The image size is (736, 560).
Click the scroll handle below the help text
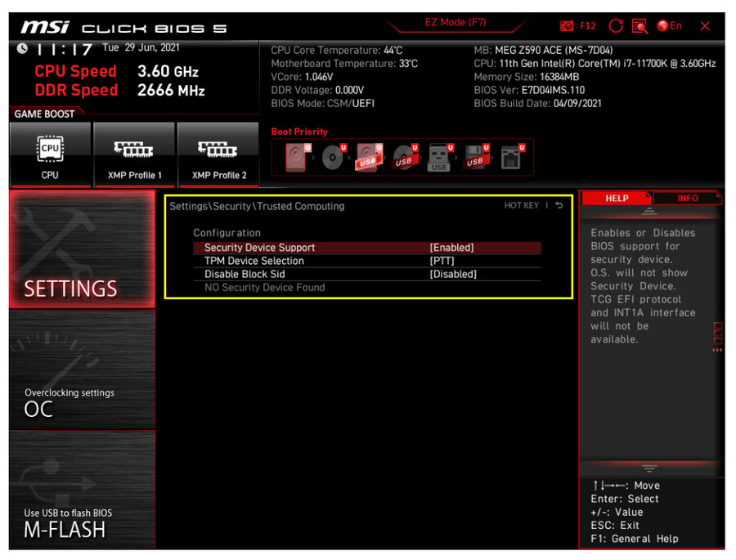pos(649,468)
